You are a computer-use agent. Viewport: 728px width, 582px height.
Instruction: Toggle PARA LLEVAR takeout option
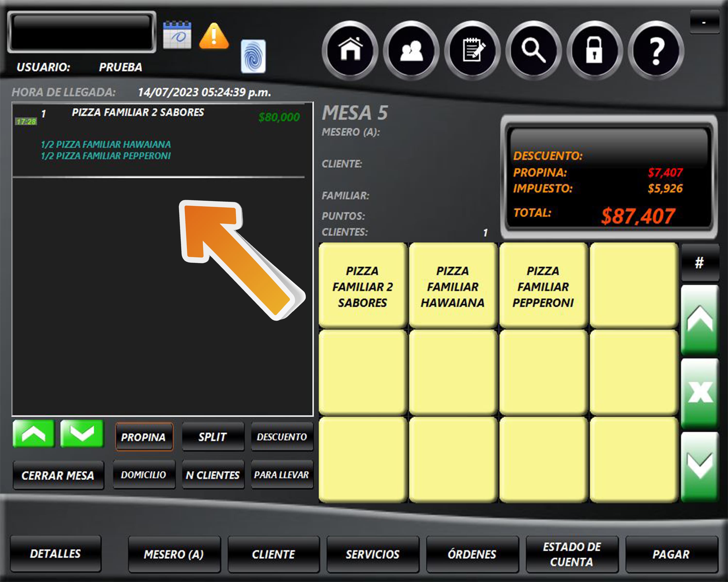click(281, 475)
